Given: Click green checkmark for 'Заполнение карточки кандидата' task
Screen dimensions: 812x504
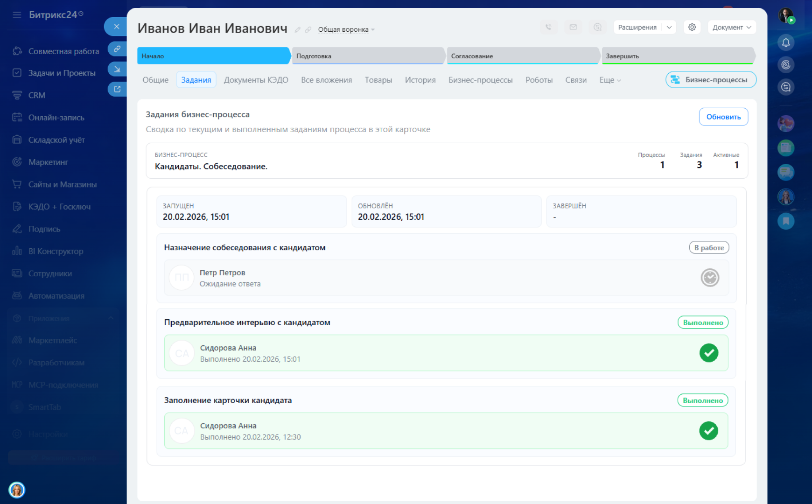Looking at the screenshot, I should point(708,431).
